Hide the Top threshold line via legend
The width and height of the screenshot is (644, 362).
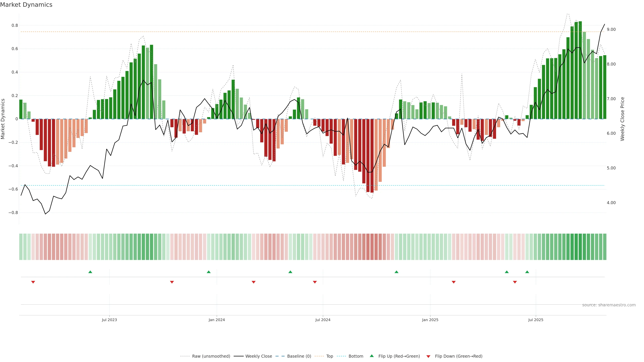(x=330, y=356)
